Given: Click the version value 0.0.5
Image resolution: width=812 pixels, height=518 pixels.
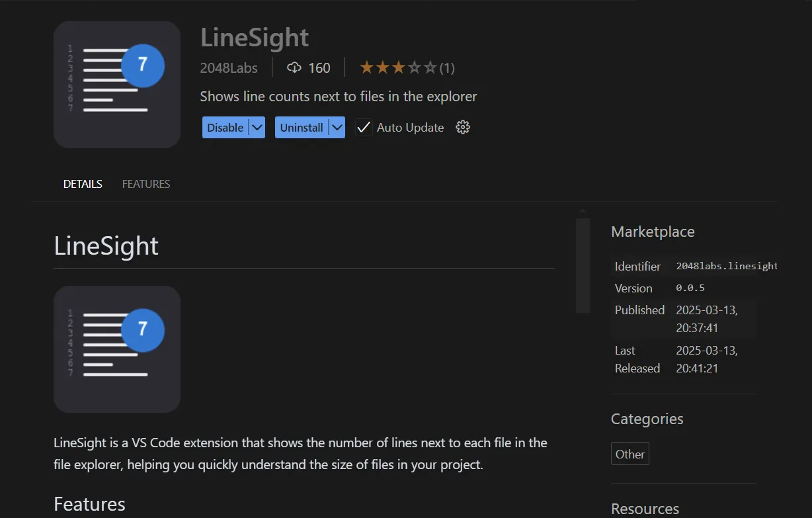Looking at the screenshot, I should tap(690, 288).
